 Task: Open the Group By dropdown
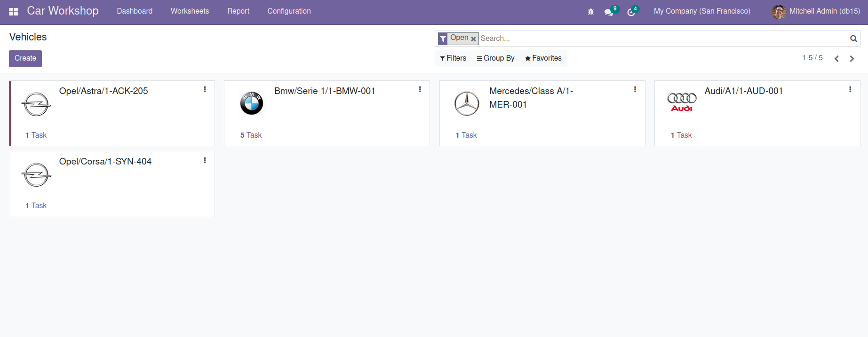click(495, 58)
